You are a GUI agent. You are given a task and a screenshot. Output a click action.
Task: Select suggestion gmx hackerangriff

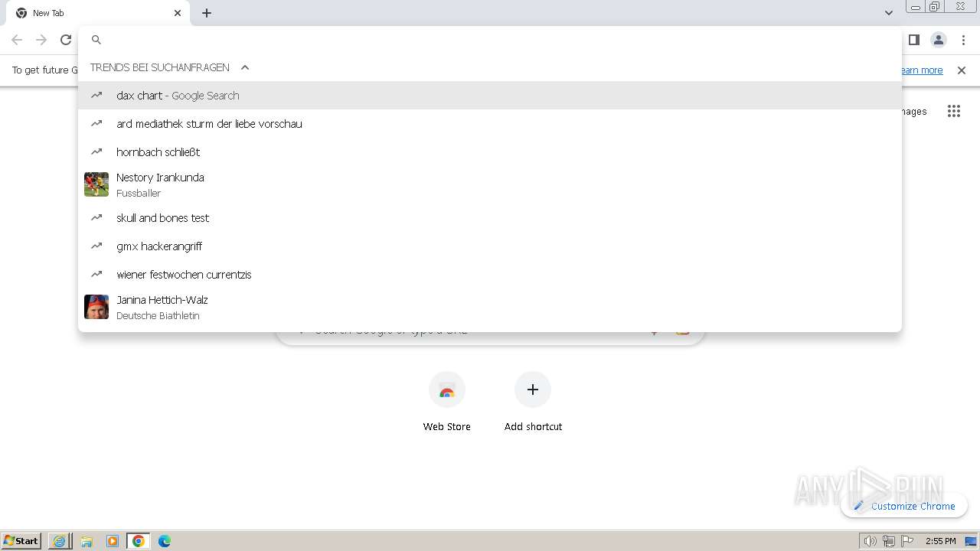pos(490,246)
